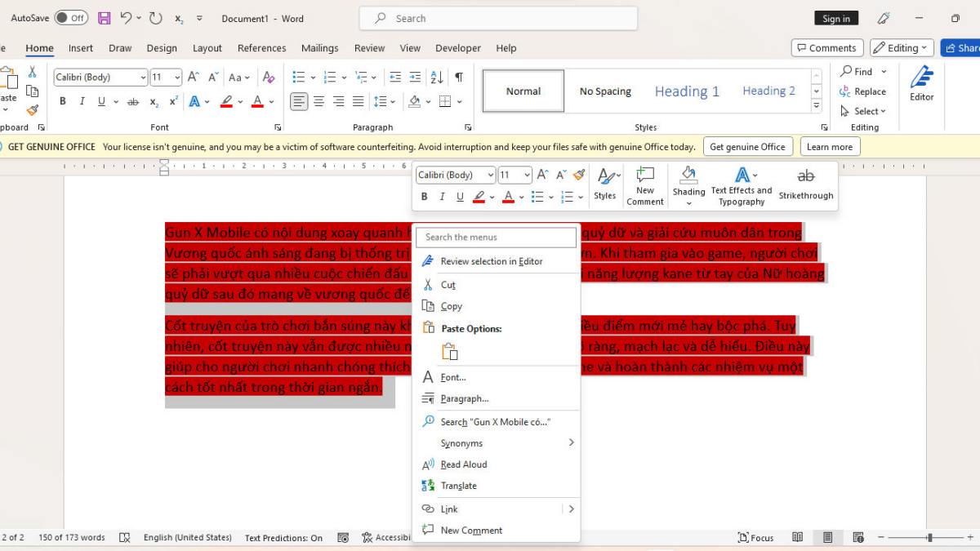Expand the Synonyms submenu arrow
The image size is (980, 551).
(x=571, y=442)
